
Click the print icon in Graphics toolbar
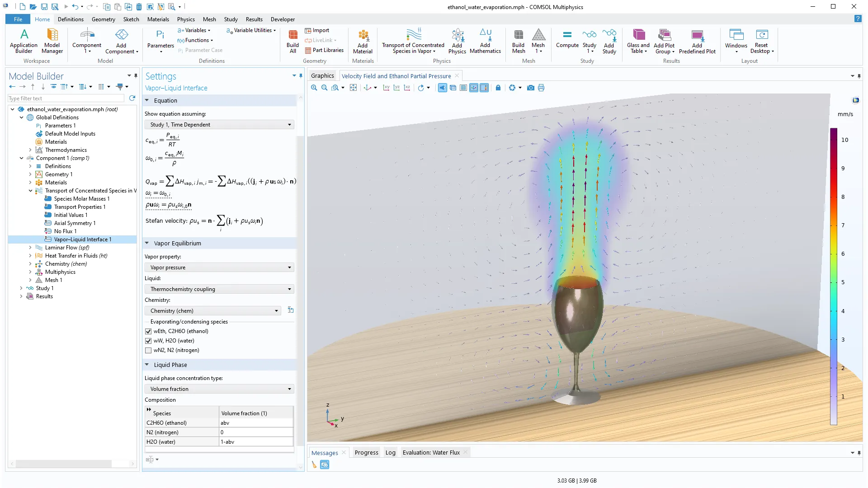(541, 88)
